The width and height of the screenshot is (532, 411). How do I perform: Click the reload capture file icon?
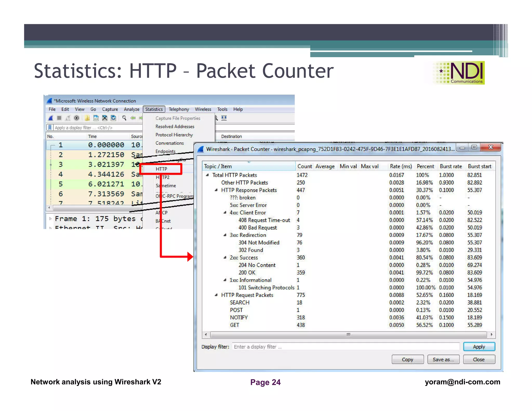pos(113,118)
